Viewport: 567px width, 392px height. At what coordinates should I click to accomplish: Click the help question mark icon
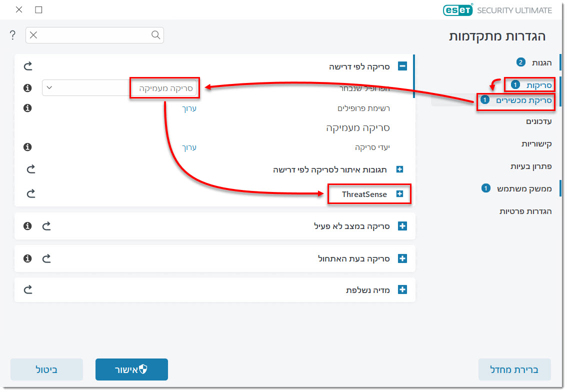pyautogui.click(x=12, y=35)
